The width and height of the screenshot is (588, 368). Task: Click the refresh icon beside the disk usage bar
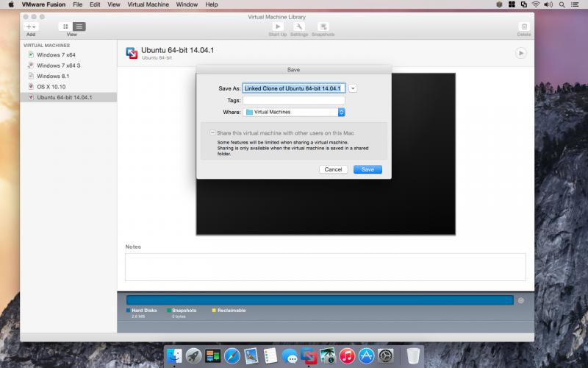521,300
